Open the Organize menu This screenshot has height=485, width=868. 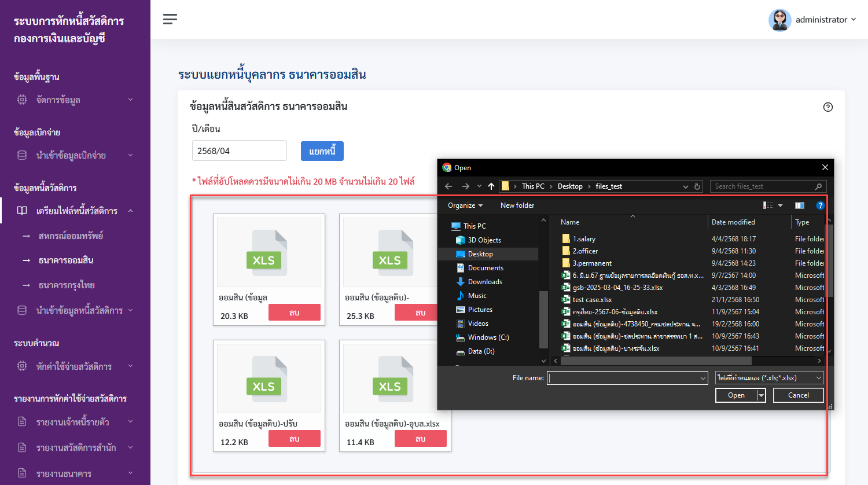pos(465,205)
